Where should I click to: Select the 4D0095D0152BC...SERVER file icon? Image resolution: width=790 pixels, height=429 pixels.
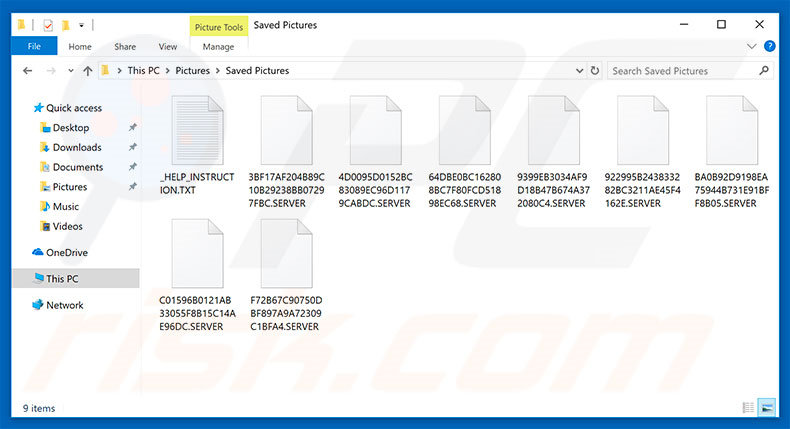[x=375, y=131]
